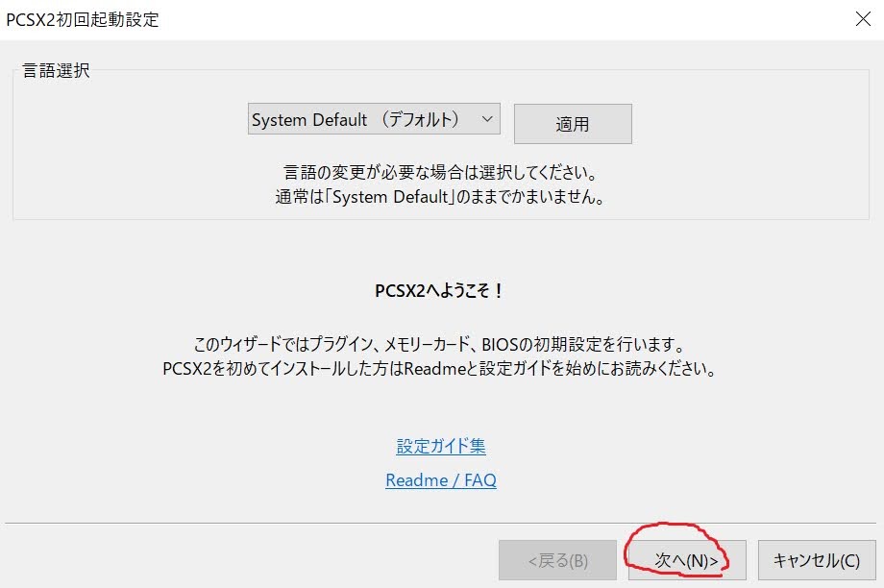Open the 設定ガイド集 link
Viewport: 884px width, 588px height.
[x=441, y=446]
